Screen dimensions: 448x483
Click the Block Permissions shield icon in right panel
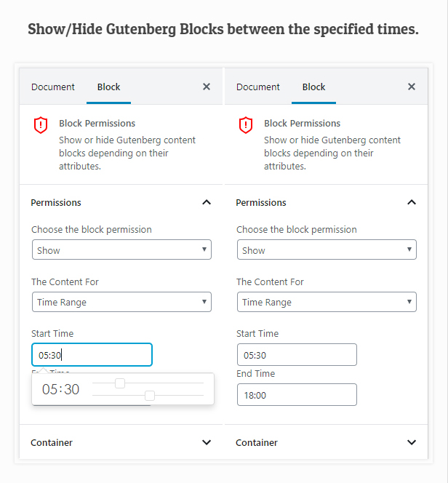(246, 125)
